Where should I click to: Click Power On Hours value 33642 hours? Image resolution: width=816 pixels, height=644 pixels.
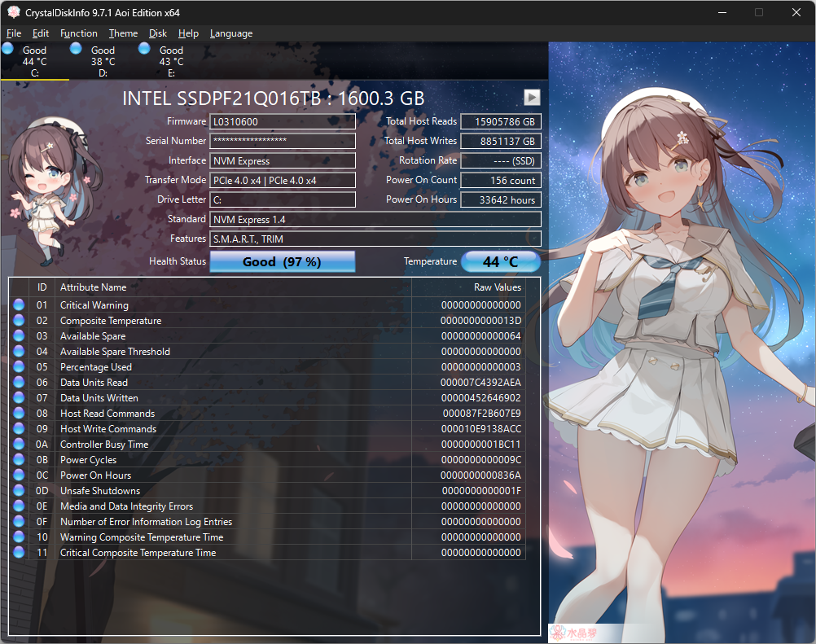coord(501,199)
